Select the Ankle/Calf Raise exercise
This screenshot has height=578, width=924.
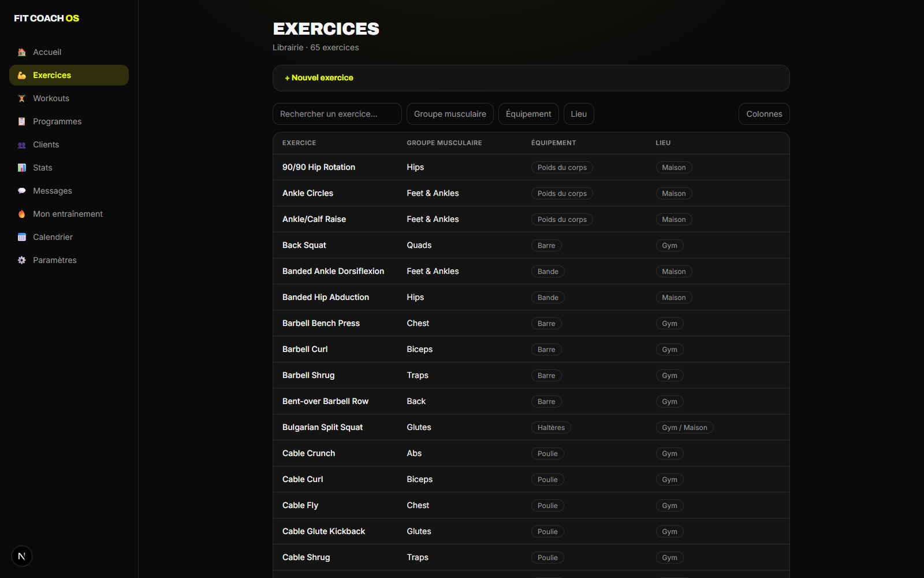pos(531,219)
